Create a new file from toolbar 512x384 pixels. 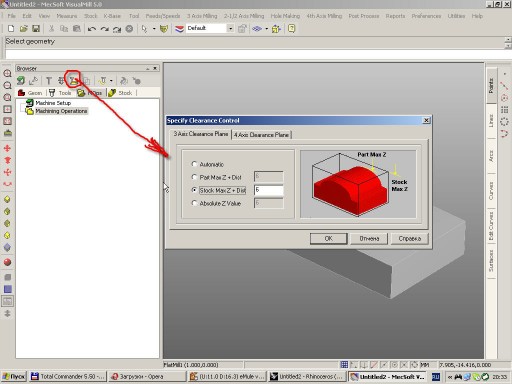coord(11,29)
